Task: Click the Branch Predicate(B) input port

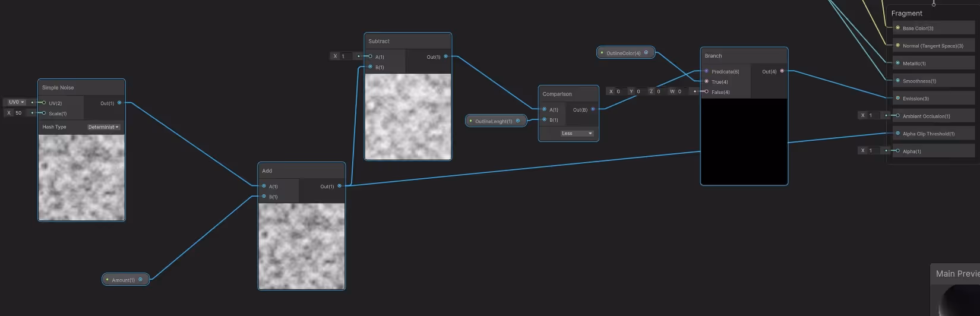Action: 707,71
